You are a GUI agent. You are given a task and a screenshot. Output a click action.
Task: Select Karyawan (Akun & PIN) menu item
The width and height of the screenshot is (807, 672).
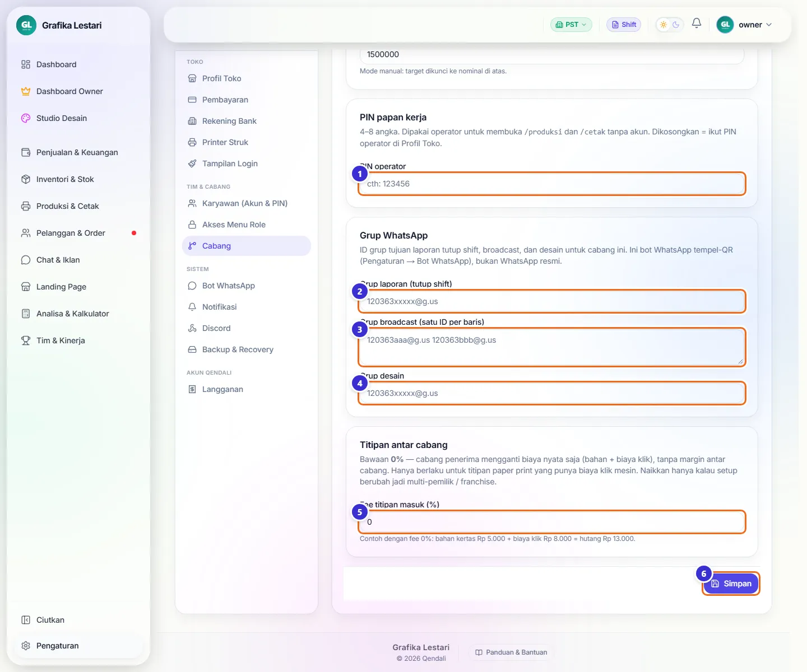coord(247,203)
